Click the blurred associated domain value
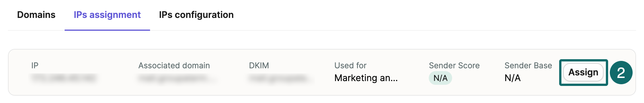The image size is (644, 103). pos(177,78)
